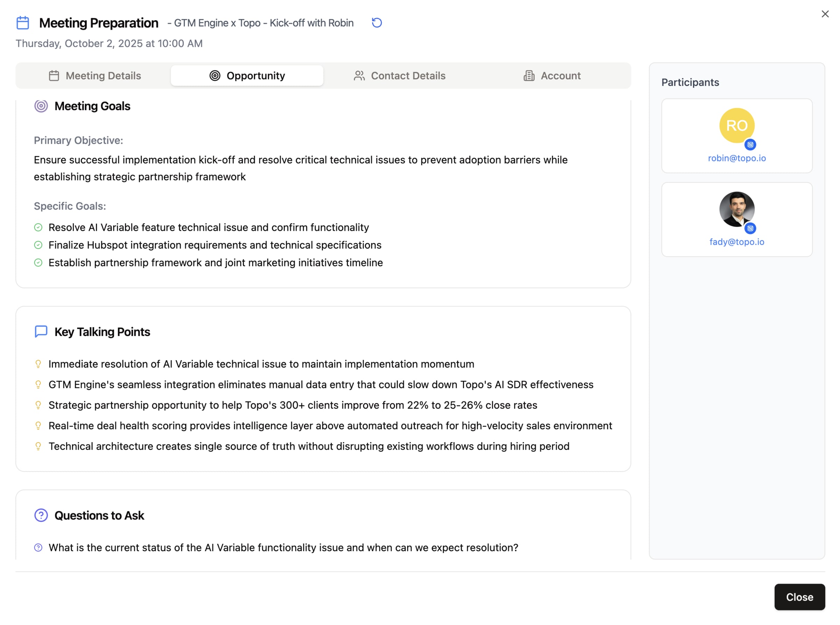Click the Questions to Ask question-mark icon
840x625 pixels.
coord(41,515)
